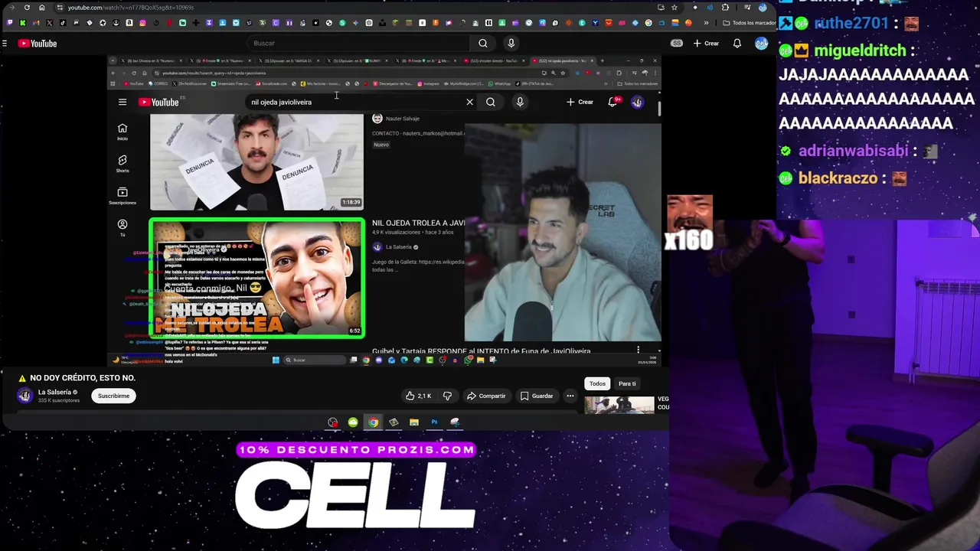Share the video with Compartir
Viewport: 980px width, 551px height.
(x=486, y=396)
